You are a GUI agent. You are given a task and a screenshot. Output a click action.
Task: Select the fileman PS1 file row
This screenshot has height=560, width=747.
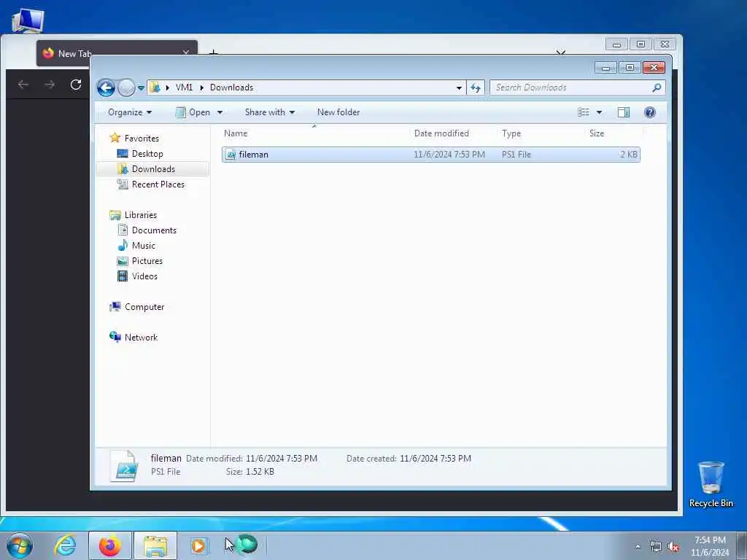[430, 155]
